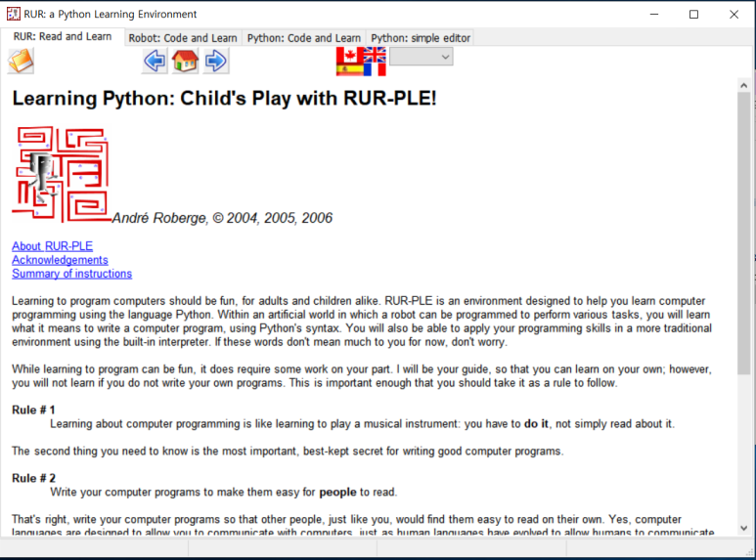Click the Spanish flag icon
The height and width of the screenshot is (560, 756).
[x=348, y=69]
